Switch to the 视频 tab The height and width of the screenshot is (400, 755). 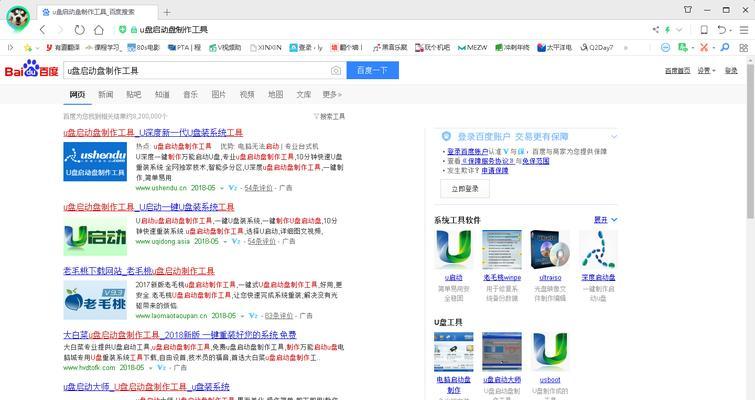(247, 94)
